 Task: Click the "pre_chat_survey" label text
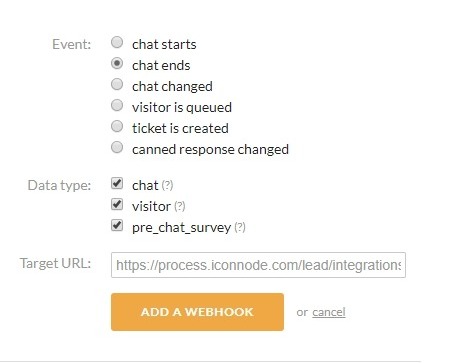[181, 228]
